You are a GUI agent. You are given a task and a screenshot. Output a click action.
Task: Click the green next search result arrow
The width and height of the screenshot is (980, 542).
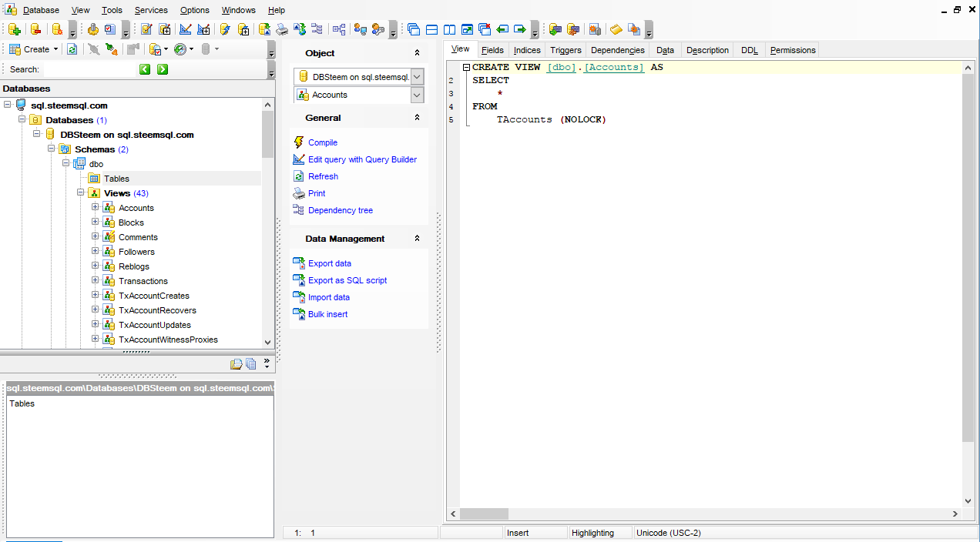coord(163,69)
